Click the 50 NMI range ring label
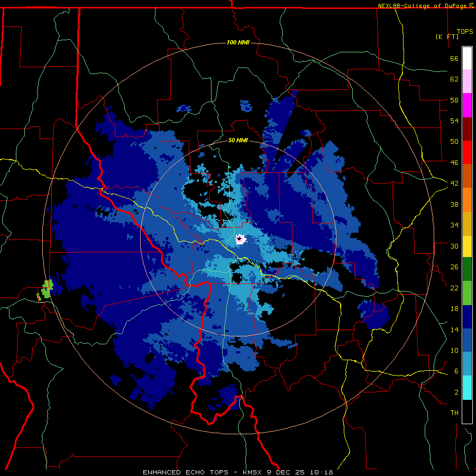 point(239,140)
